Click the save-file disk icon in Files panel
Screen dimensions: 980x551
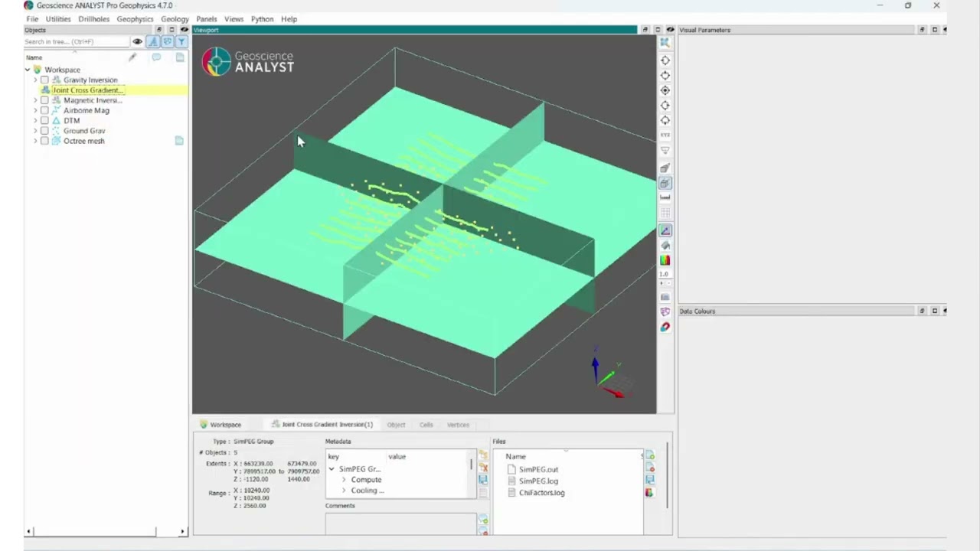649,480
